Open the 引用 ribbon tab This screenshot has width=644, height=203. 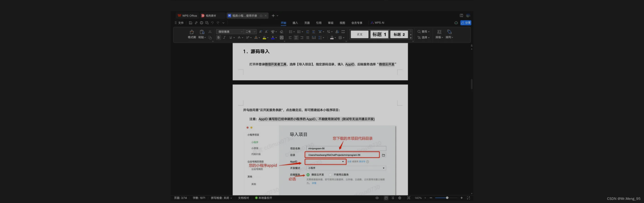pyautogui.click(x=319, y=23)
